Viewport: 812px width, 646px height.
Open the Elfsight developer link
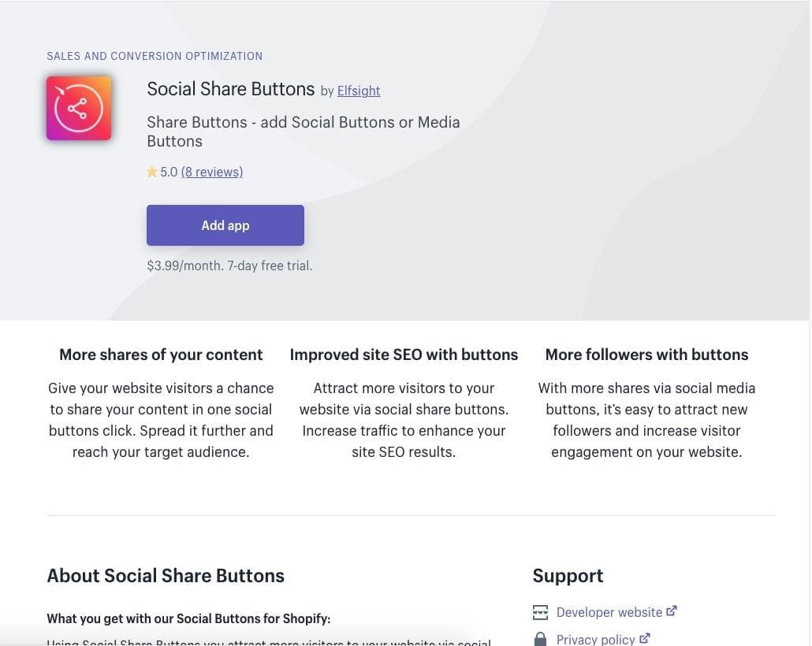(x=359, y=91)
